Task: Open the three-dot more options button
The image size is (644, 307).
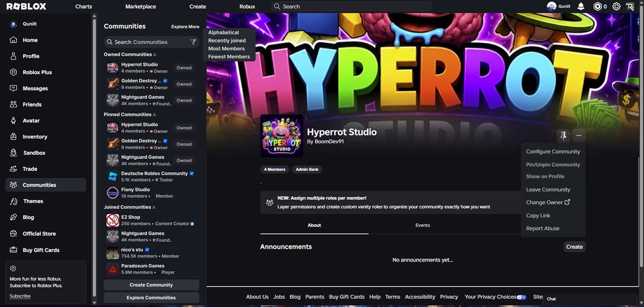Action: [x=579, y=136]
